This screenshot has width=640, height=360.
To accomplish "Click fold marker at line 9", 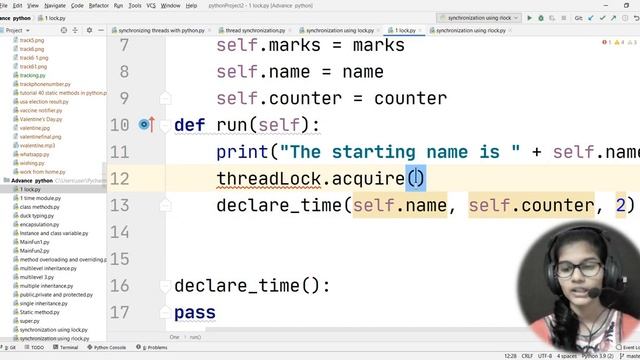I will (x=165, y=98).
